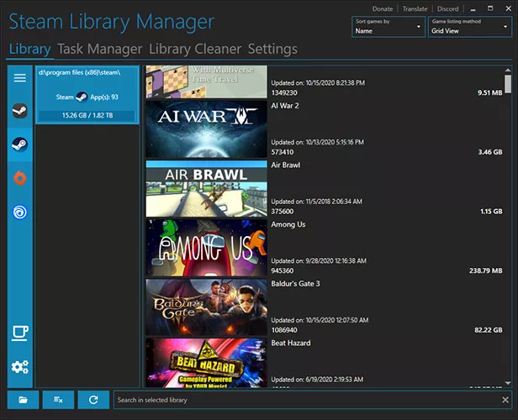
Task: Click Updated on: 11/5/2018 2:06:34 AM
Action: pyautogui.click(x=316, y=202)
